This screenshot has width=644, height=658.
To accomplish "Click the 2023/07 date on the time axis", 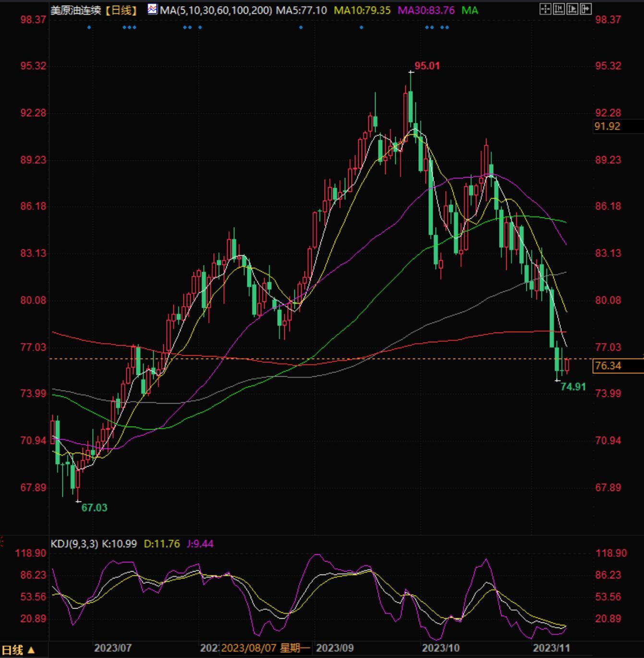I will [112, 648].
